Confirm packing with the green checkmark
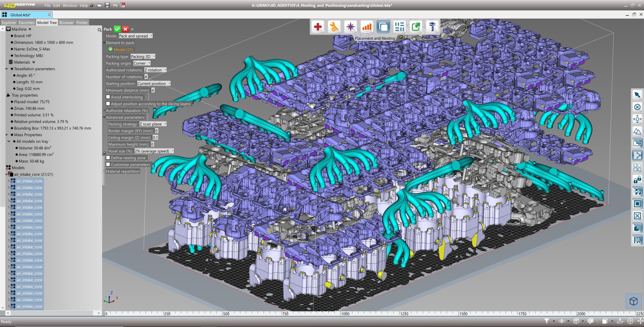This screenshot has width=644, height=327. [117, 29]
